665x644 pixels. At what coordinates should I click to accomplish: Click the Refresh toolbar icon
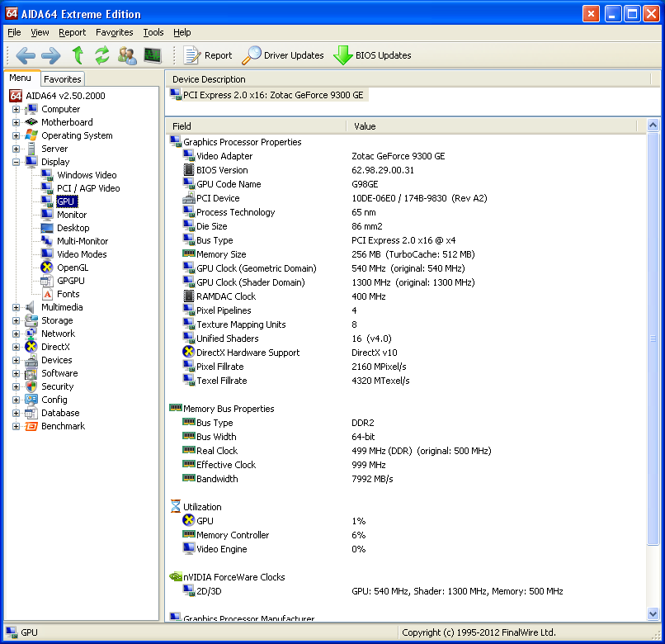click(101, 55)
